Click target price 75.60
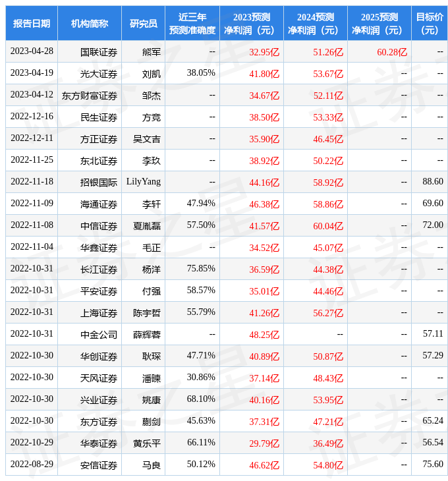The height and width of the screenshot is (481, 448). 433,465
